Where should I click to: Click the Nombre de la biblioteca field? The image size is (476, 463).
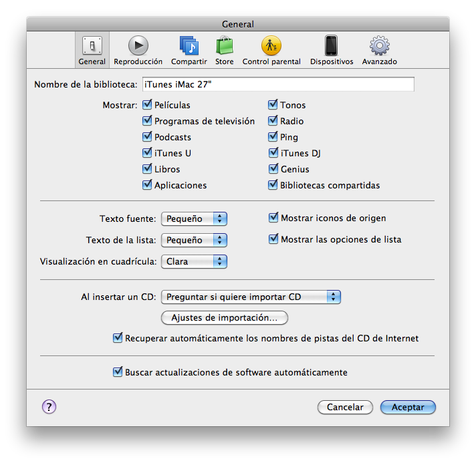pyautogui.click(x=277, y=84)
